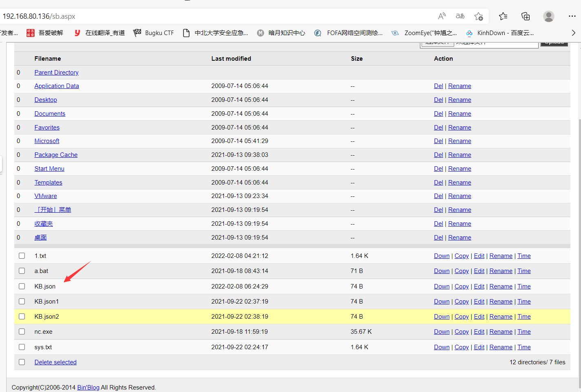The width and height of the screenshot is (581, 392).
Task: Open the Start Menu folder
Action: (x=49, y=169)
